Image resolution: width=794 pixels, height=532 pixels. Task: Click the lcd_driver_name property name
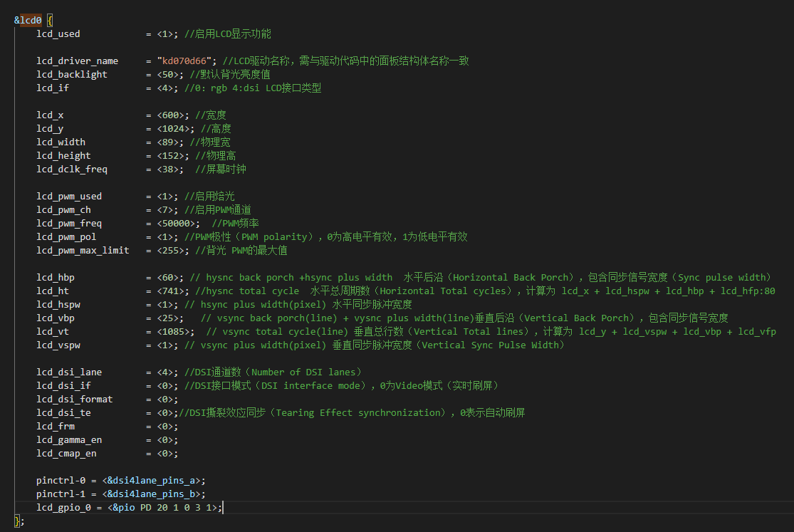[x=78, y=61]
